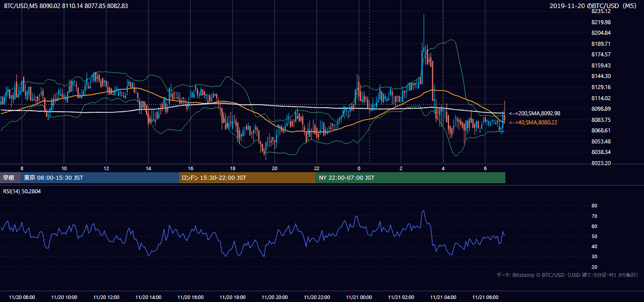Screen dimensions: 644x302
Task: Click the RSI scale value 20
Action: click(594, 267)
